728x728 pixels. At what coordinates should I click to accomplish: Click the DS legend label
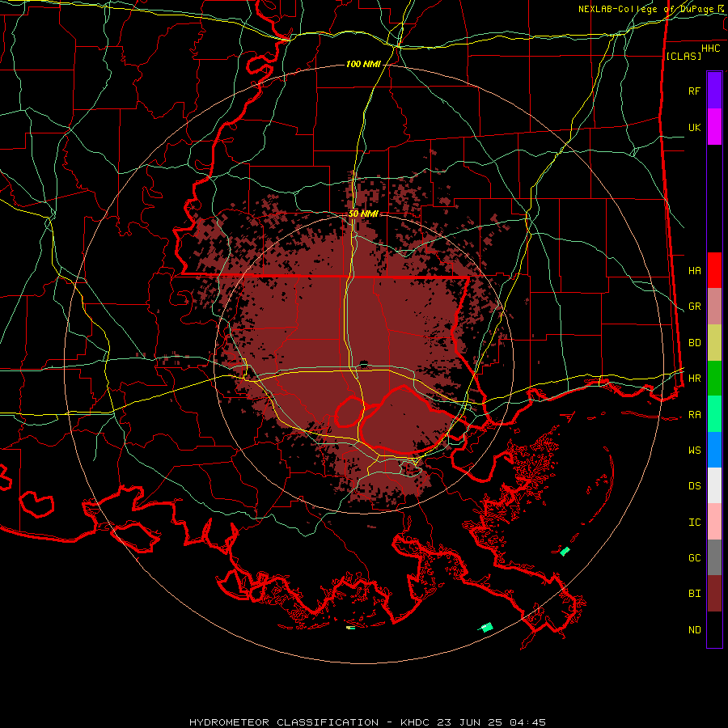tap(694, 486)
